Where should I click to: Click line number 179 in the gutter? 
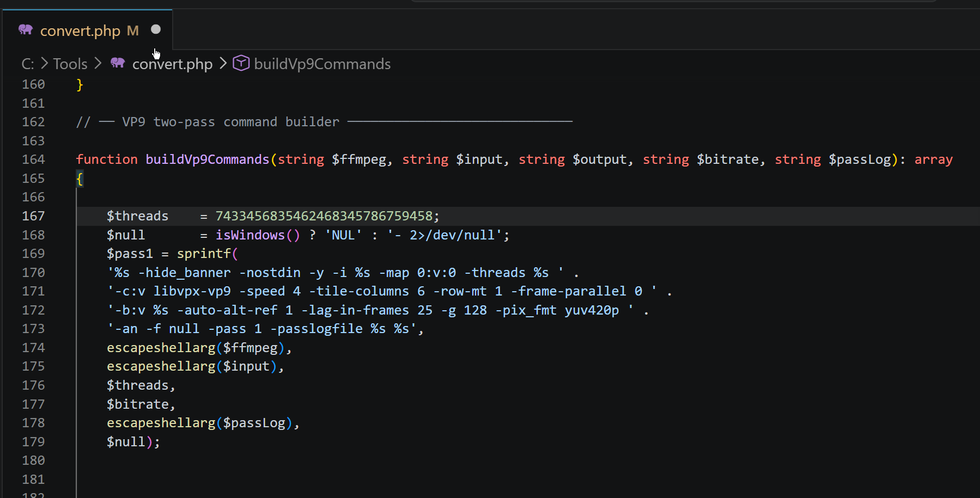(33, 442)
